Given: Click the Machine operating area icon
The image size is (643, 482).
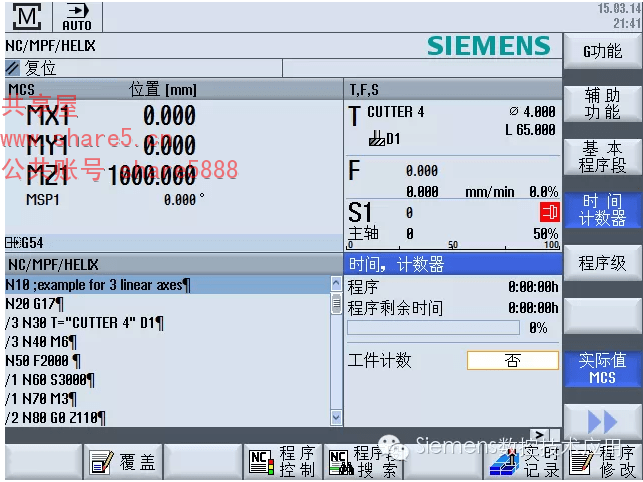Looking at the screenshot, I should [x=28, y=17].
